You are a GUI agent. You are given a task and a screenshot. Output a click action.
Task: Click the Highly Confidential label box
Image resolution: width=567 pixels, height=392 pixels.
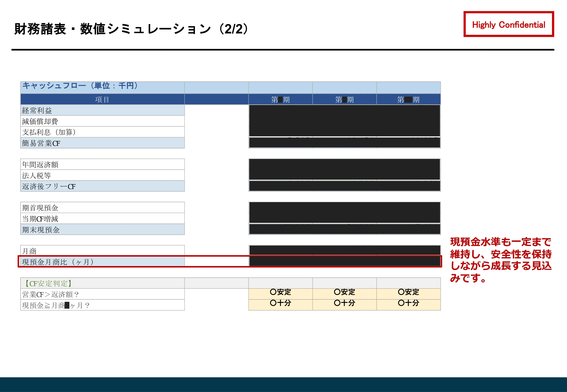pyautogui.click(x=509, y=24)
